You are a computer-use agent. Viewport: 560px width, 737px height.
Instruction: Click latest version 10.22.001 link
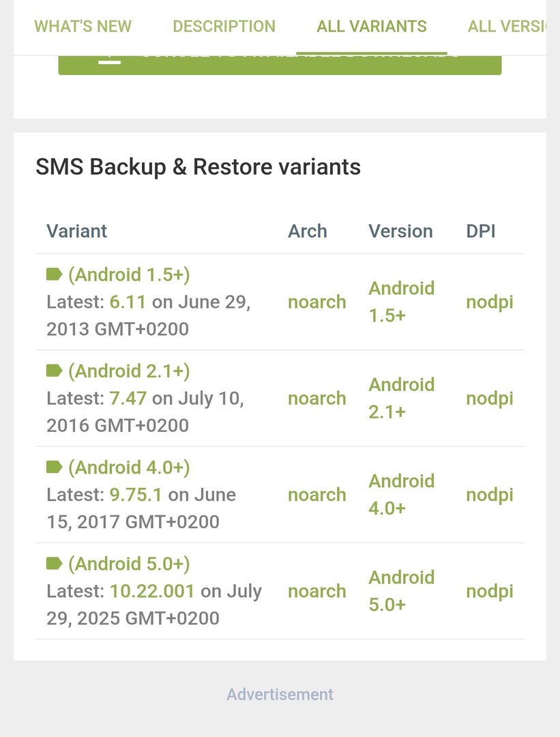pos(152,590)
